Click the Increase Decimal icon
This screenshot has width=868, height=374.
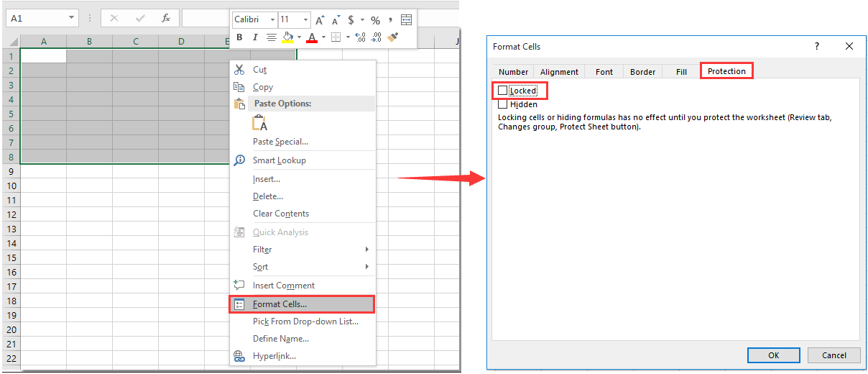click(360, 37)
